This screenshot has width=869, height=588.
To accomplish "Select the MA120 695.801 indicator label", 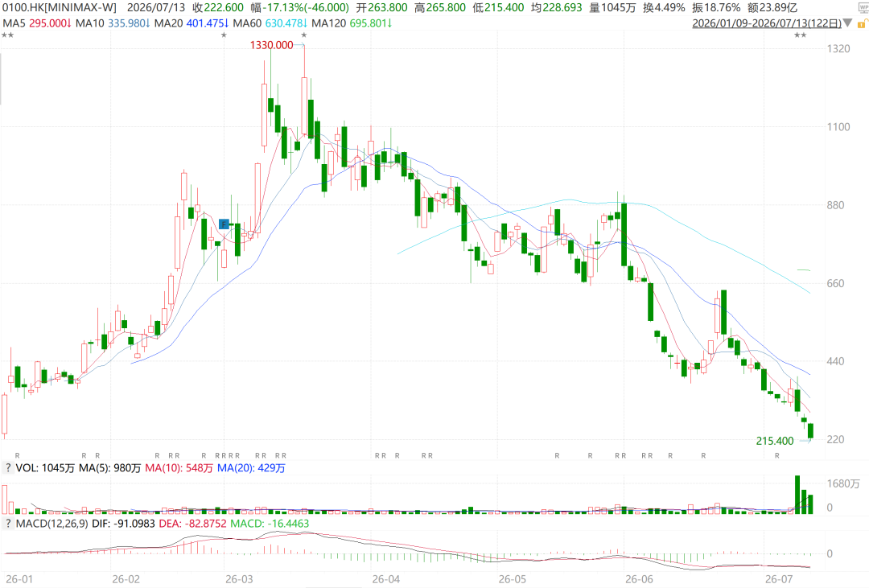I will pos(352,23).
